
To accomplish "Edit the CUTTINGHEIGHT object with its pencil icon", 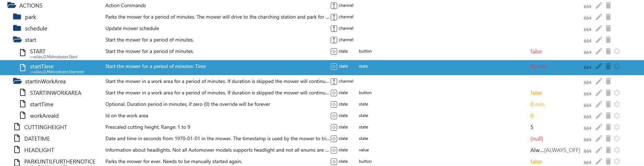I will 599,127.
